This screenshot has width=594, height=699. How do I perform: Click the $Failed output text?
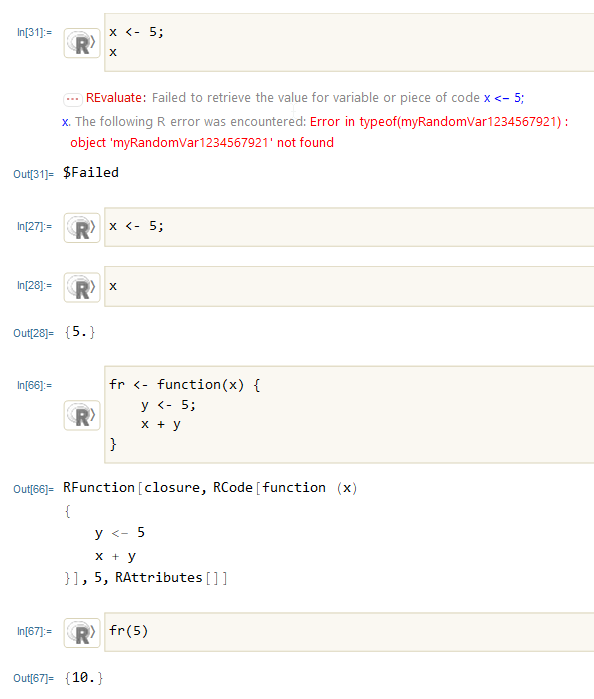coord(91,173)
